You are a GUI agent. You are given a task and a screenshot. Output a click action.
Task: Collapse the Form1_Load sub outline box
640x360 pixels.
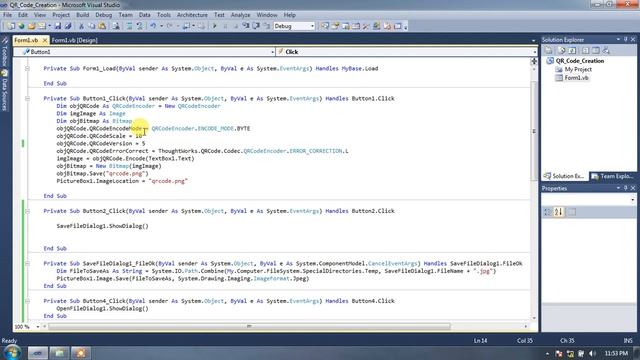click(27, 69)
